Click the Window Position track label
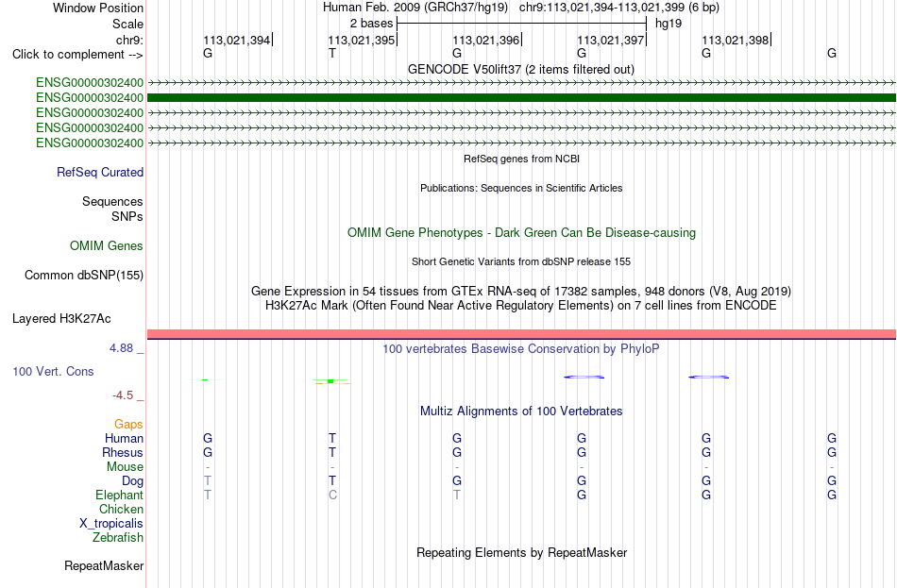Viewport: 897px width, 588px height. (x=98, y=8)
